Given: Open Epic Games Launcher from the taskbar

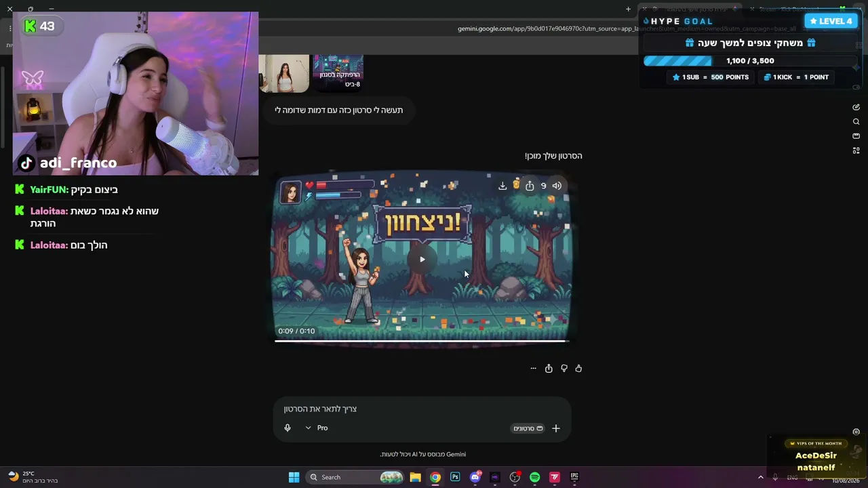Looking at the screenshot, I should pos(574,477).
